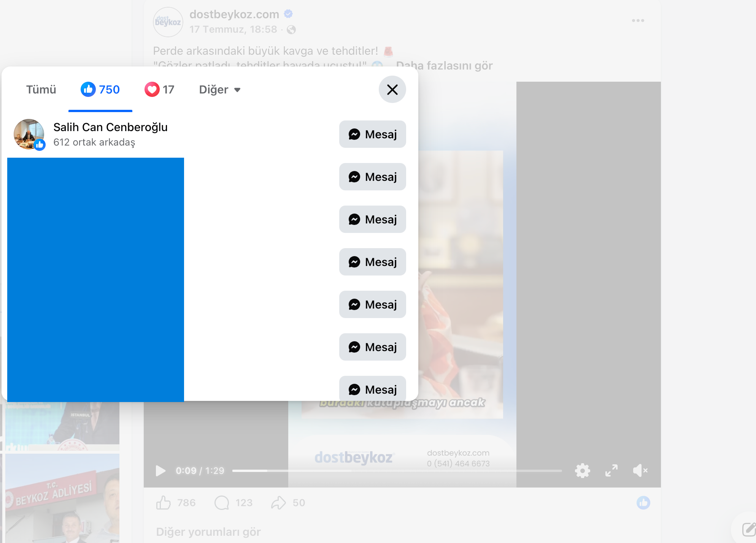This screenshot has width=756, height=543.
Task: Like the post with thumbs-up icon
Action: 164,503
